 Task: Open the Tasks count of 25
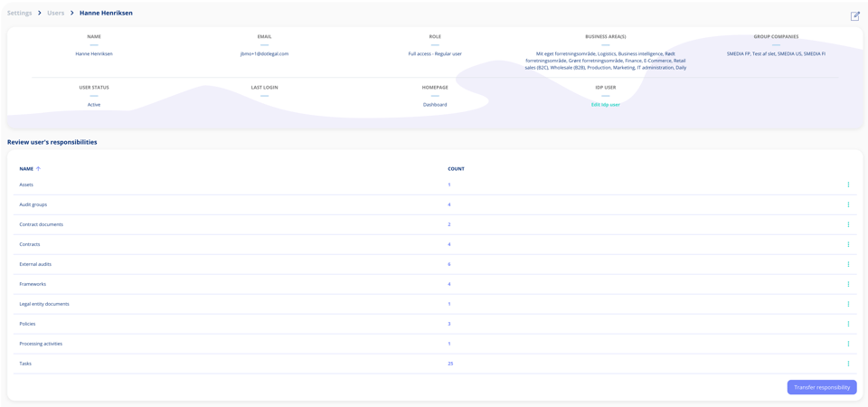coord(450,364)
